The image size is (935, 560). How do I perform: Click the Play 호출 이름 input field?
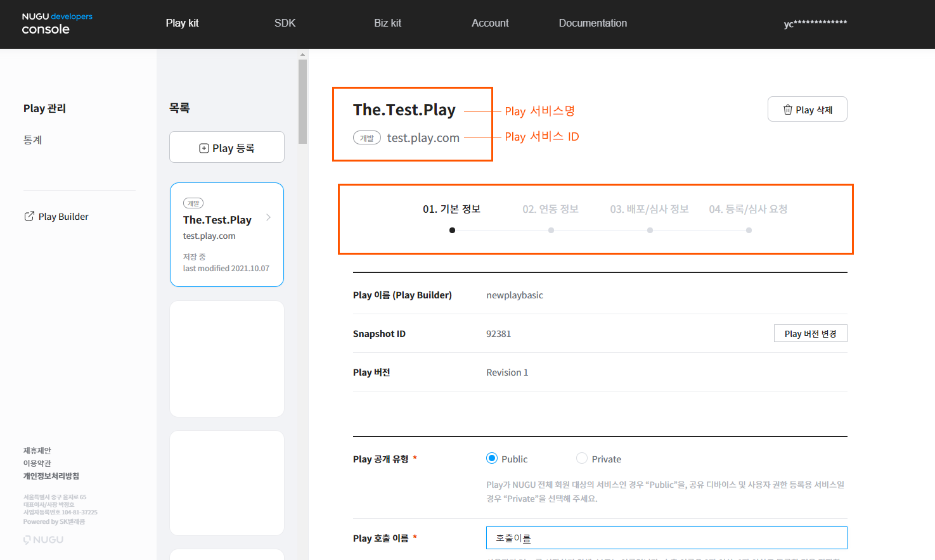(666, 538)
